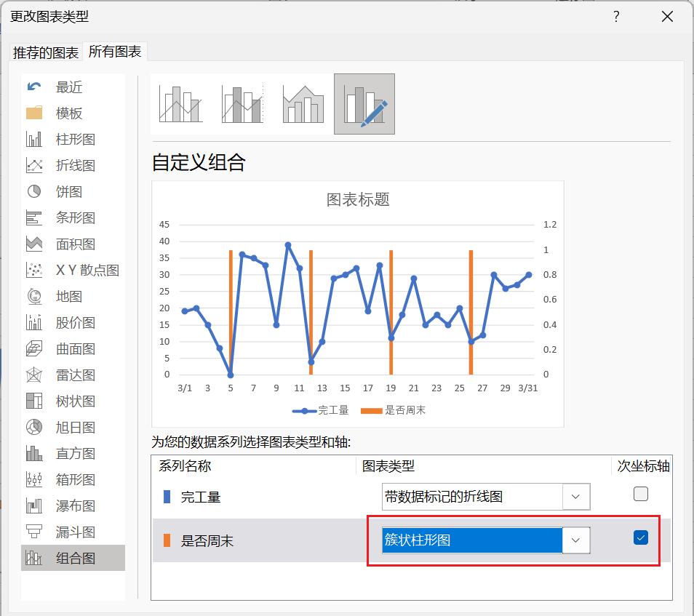
Task: Click the 图表标题 in preview
Action: pos(358,199)
